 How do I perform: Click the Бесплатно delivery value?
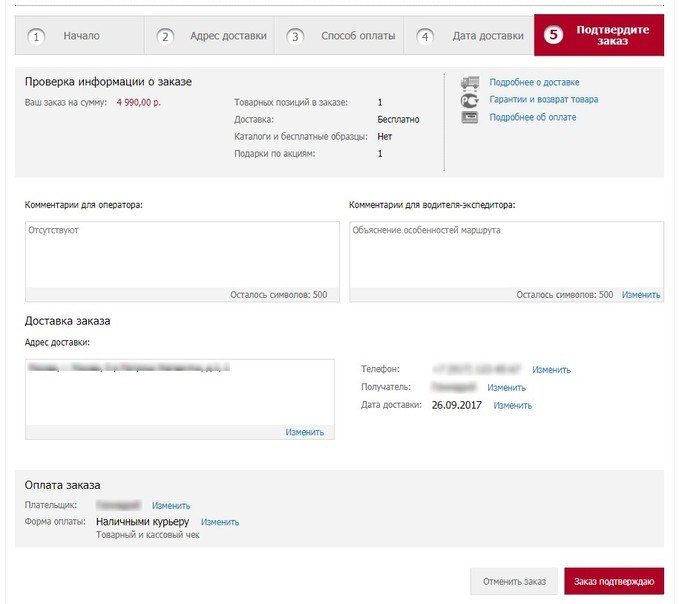coord(398,120)
